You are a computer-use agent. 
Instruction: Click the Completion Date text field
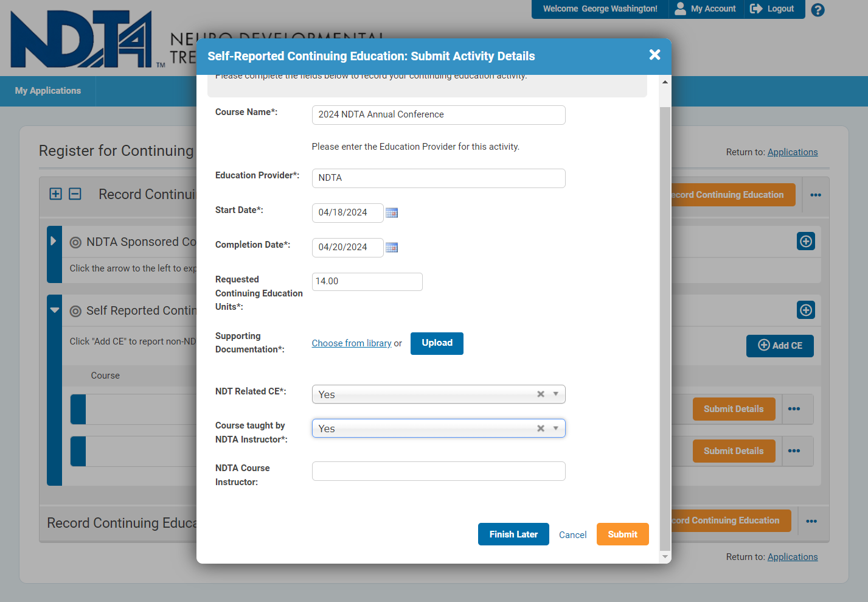click(x=347, y=248)
